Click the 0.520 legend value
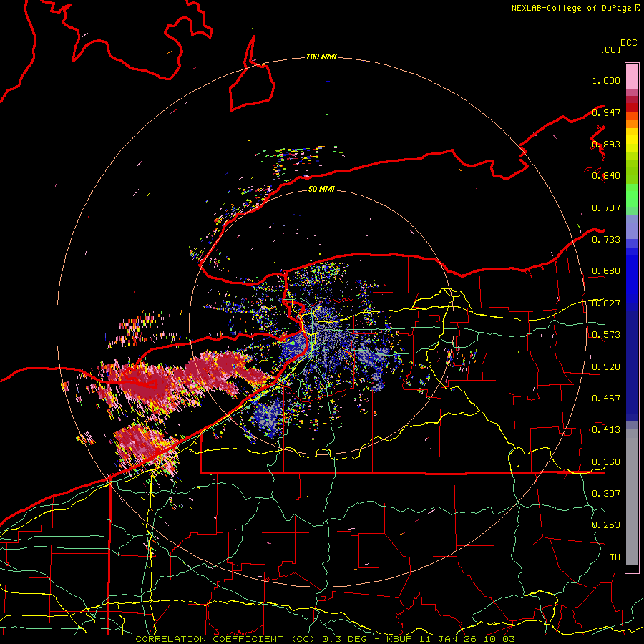The width and height of the screenshot is (644, 644). pos(606,366)
